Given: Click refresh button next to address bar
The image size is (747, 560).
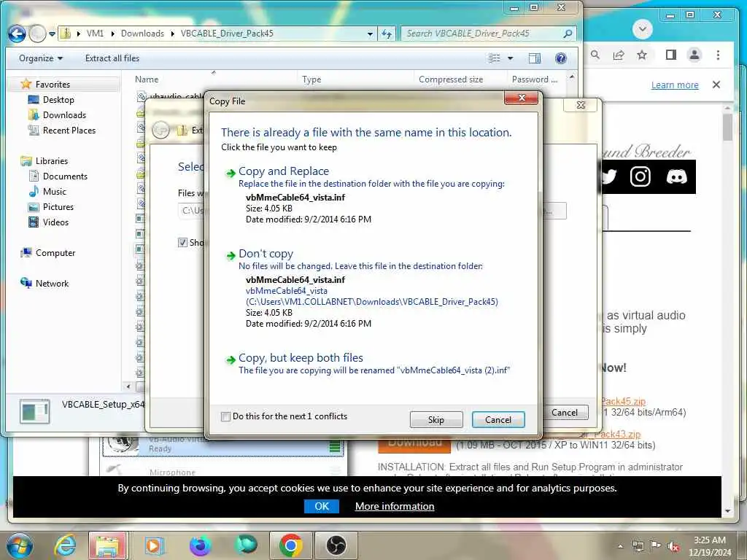Looking at the screenshot, I should pos(387,34).
